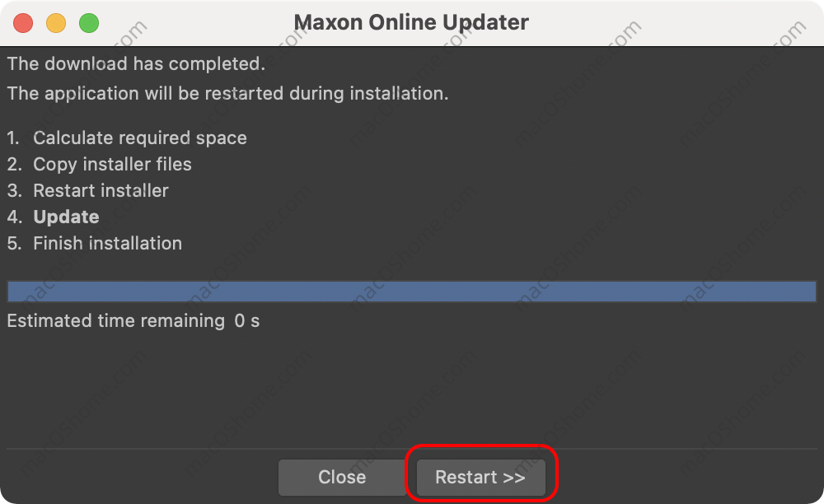Screen dimensions: 824x504
Task: Click step number 1 in the list
Action: tap(13, 138)
